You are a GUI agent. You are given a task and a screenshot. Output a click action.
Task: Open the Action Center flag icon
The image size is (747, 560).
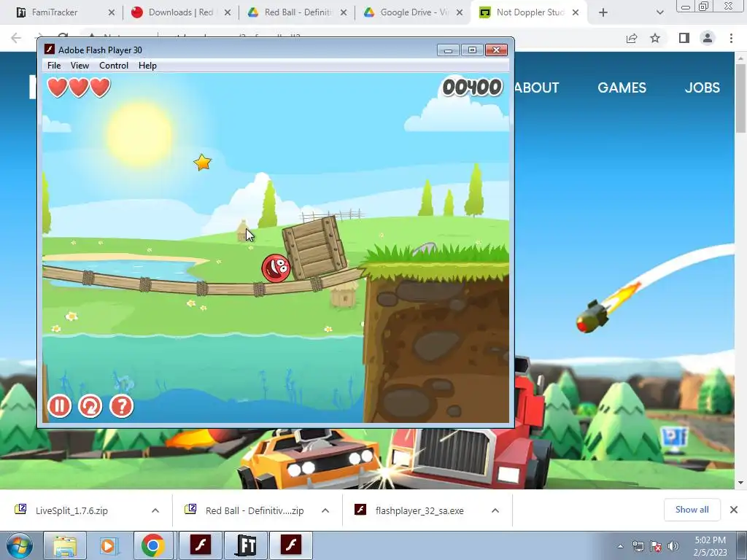(656, 546)
